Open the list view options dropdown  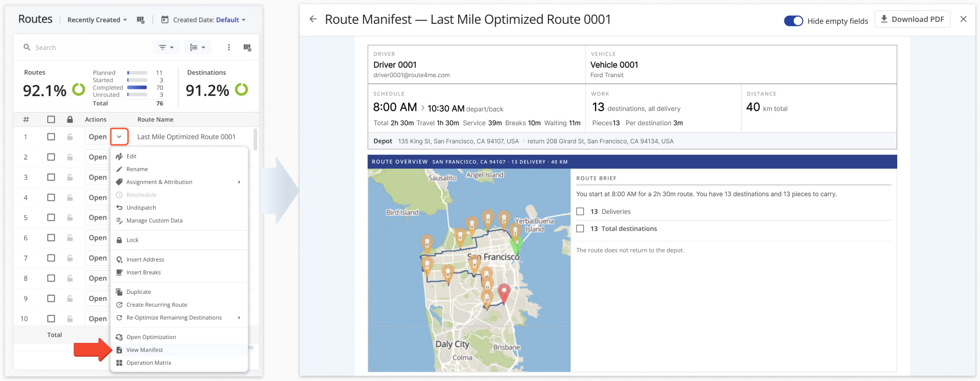(x=197, y=47)
